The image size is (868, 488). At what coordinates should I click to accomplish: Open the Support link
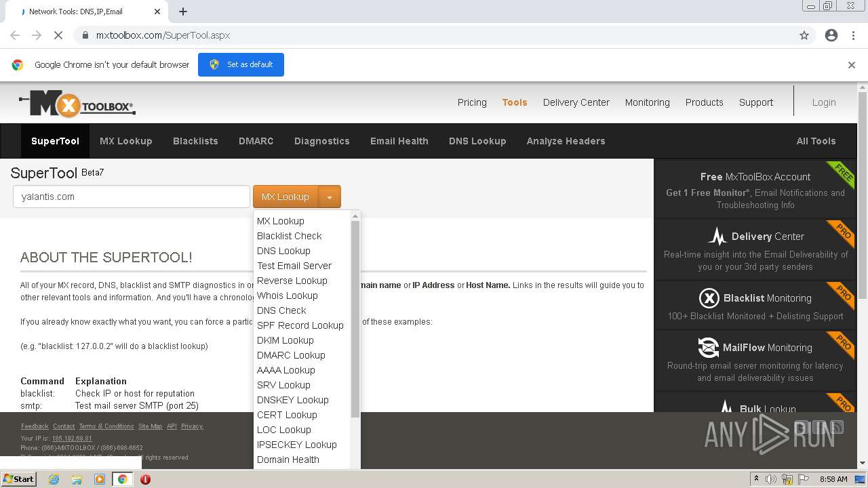(756, 102)
